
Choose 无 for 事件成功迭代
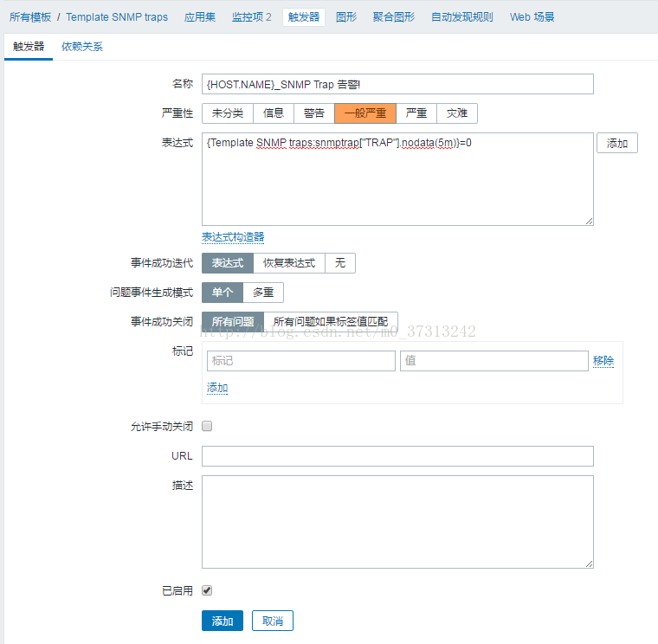(340, 263)
